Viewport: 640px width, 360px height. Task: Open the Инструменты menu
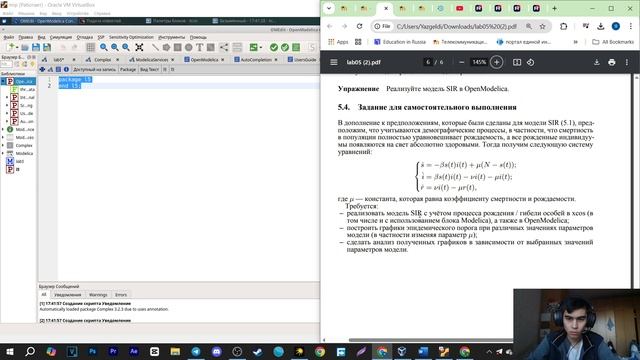pos(171,37)
